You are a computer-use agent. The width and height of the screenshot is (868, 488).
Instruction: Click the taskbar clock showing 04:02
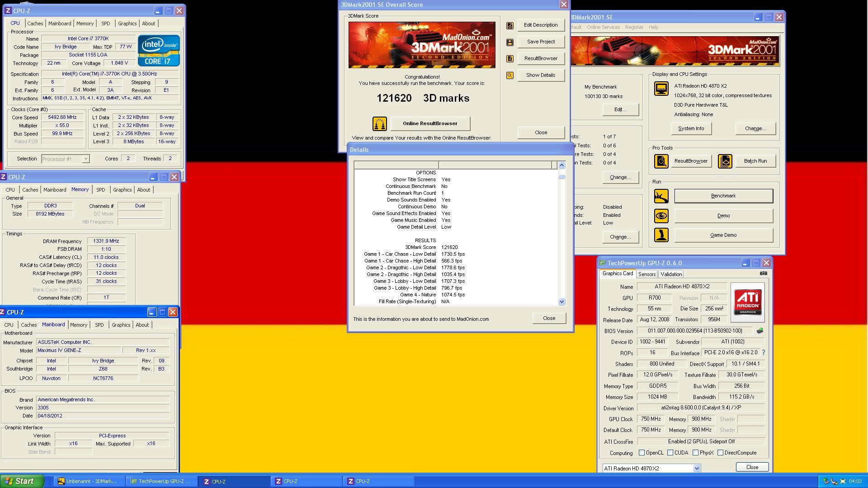(855, 482)
